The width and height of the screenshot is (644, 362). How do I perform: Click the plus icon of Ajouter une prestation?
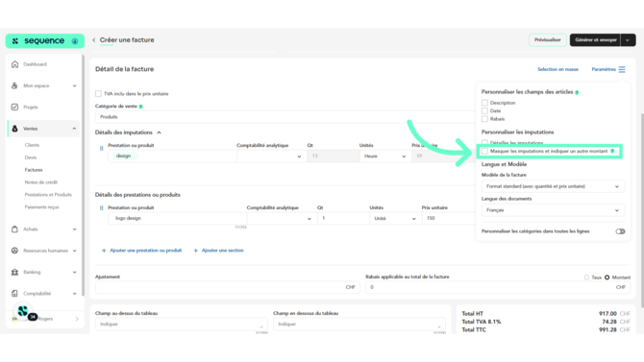tap(104, 251)
